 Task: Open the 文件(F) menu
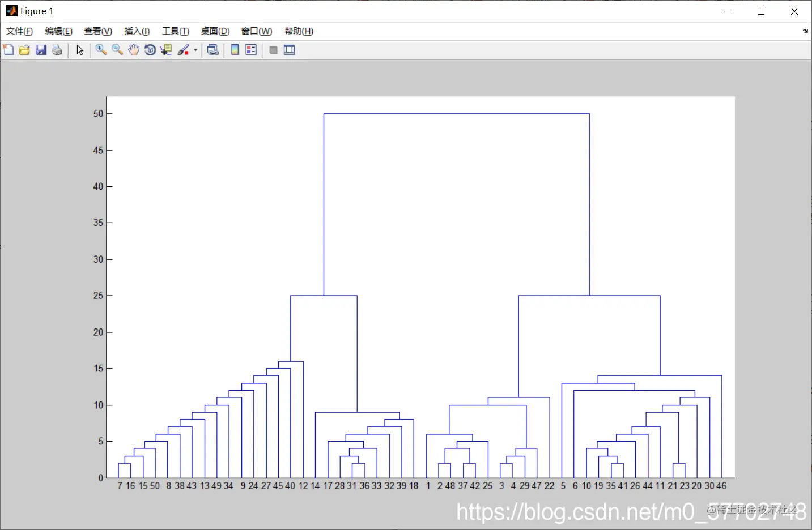tap(20, 31)
